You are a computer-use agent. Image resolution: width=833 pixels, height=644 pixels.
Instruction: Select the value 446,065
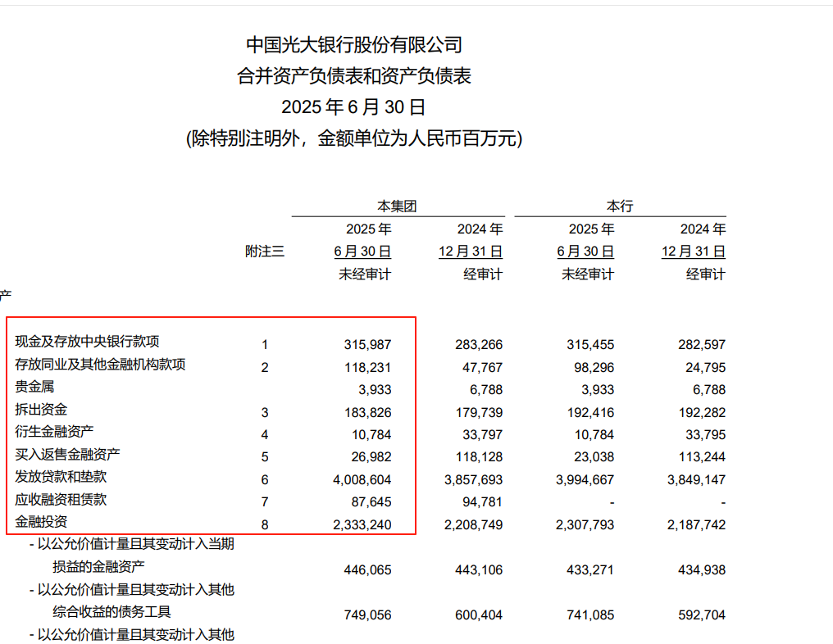(367, 570)
